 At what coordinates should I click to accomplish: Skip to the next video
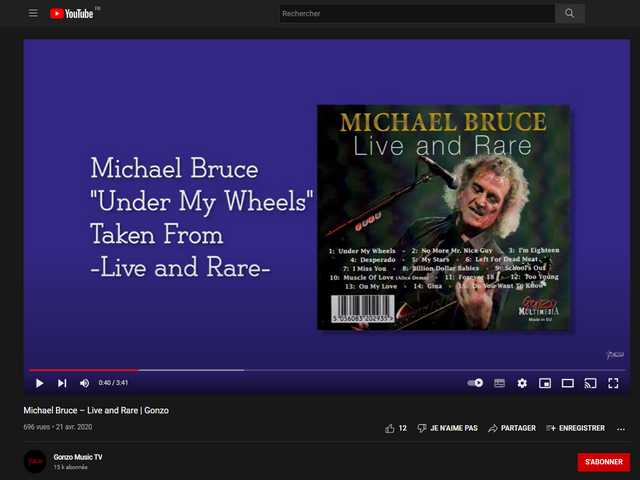point(62,383)
